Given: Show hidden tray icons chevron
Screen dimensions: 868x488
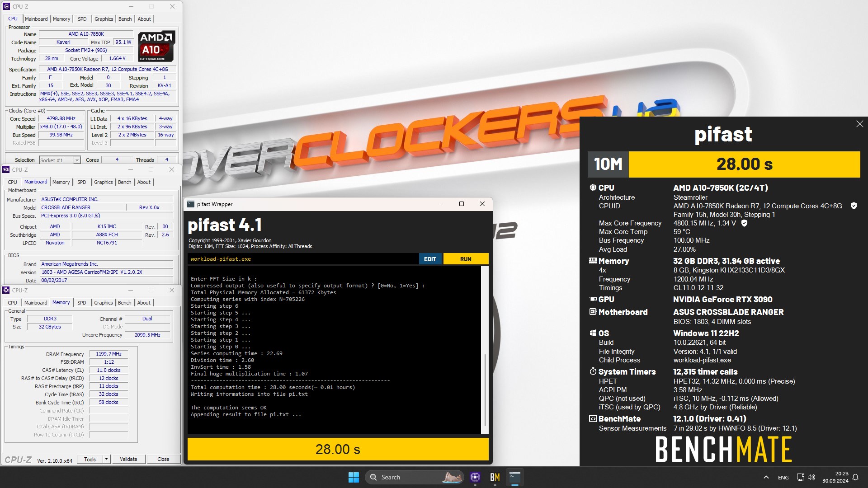Looking at the screenshot, I should (766, 477).
